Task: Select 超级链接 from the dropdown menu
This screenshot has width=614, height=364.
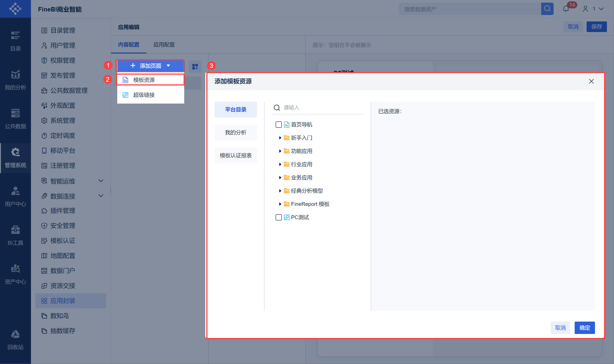Action: 144,95
